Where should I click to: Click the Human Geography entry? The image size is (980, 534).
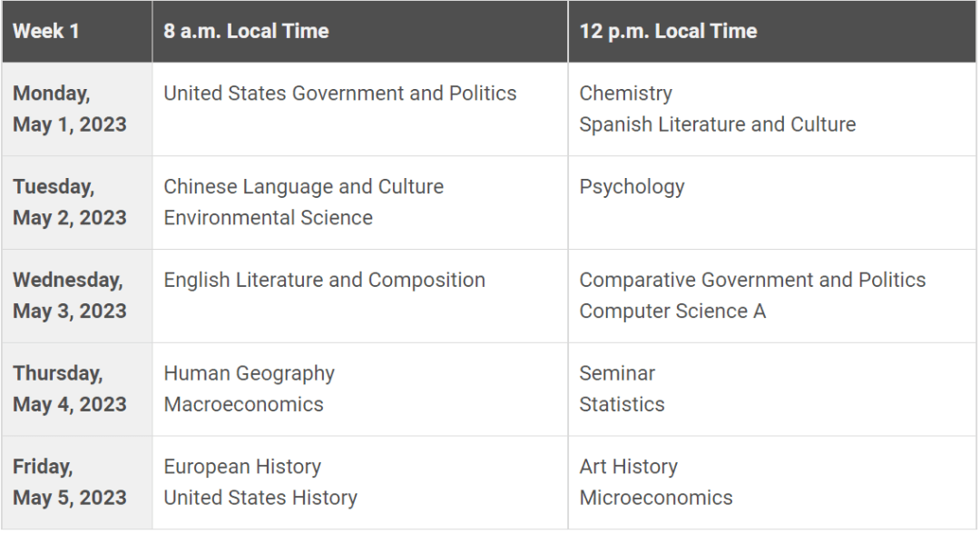point(250,373)
